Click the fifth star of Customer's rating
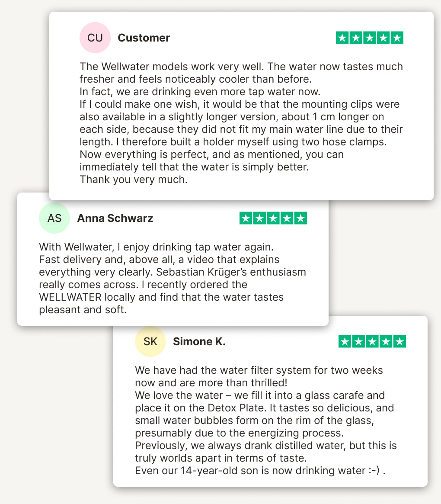The image size is (441, 504). pos(396,38)
